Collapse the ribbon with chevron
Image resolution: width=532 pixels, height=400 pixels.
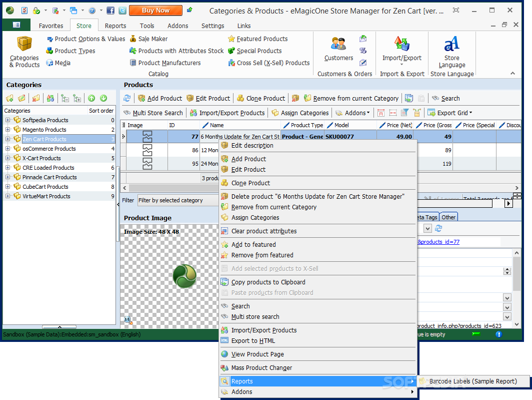512,73
